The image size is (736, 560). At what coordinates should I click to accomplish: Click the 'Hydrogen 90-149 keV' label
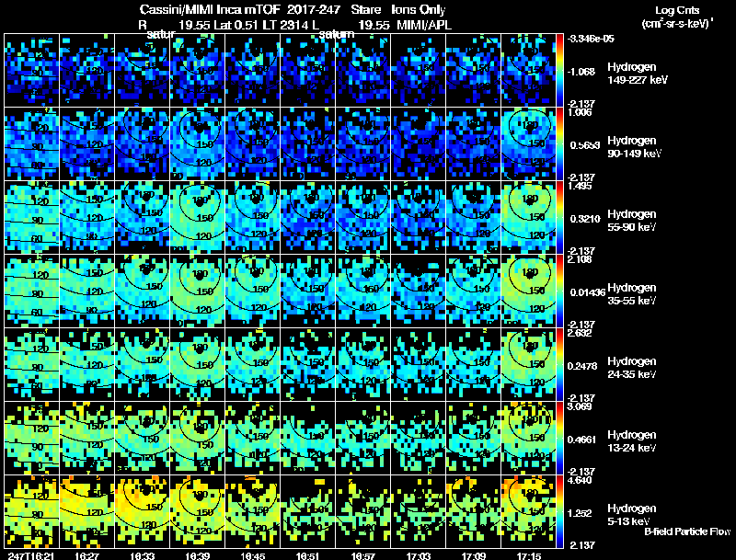pos(634,147)
